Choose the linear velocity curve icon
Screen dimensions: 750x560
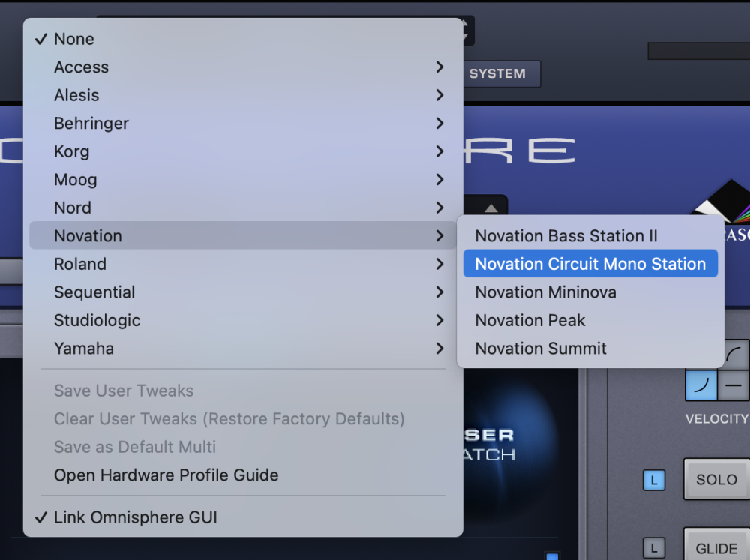(x=733, y=385)
